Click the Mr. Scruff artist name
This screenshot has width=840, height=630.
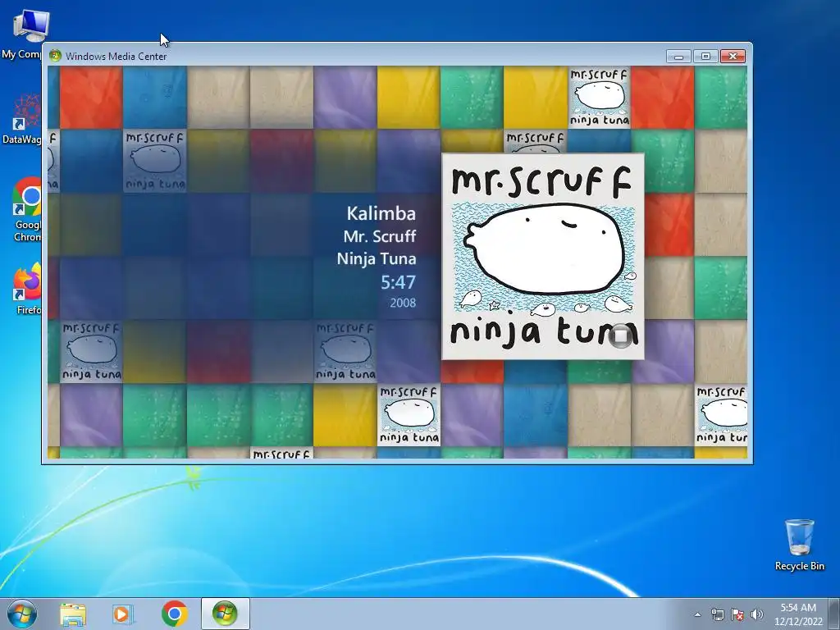[379, 236]
